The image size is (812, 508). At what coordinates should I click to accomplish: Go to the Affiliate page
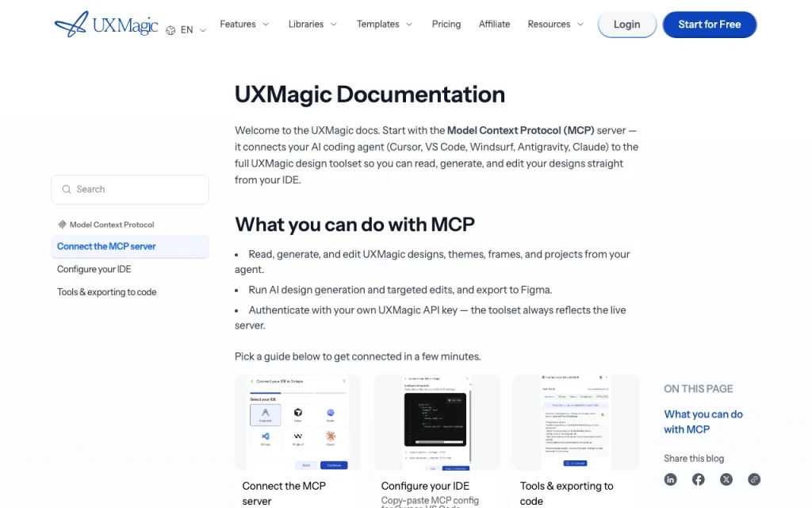[494, 25]
